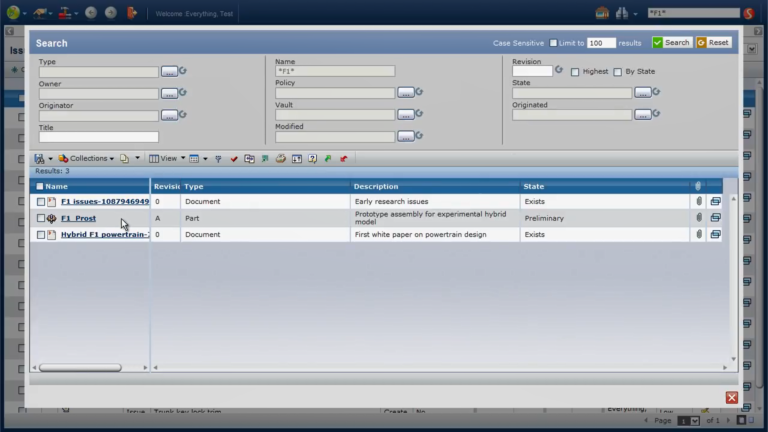Click the filter funnel toolbar icon
Viewport: 768px width, 432px height.
(218, 159)
